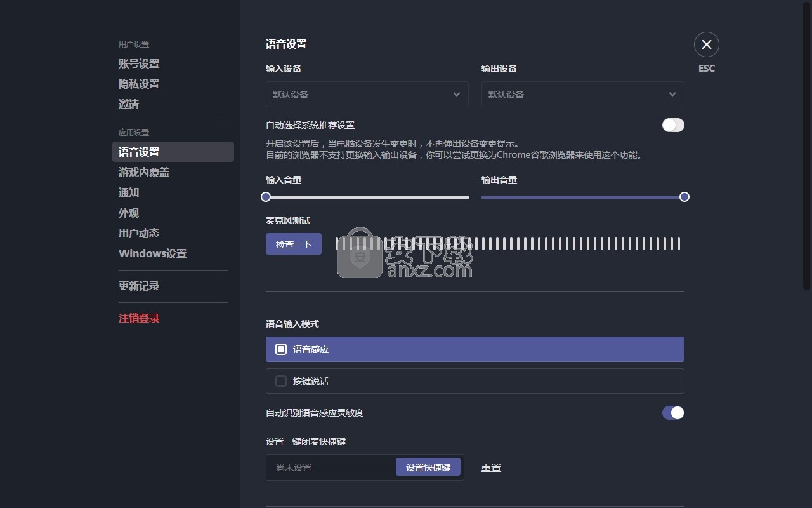Open 账号设置 in the sidebar
The image size is (812, 508).
(x=139, y=63)
